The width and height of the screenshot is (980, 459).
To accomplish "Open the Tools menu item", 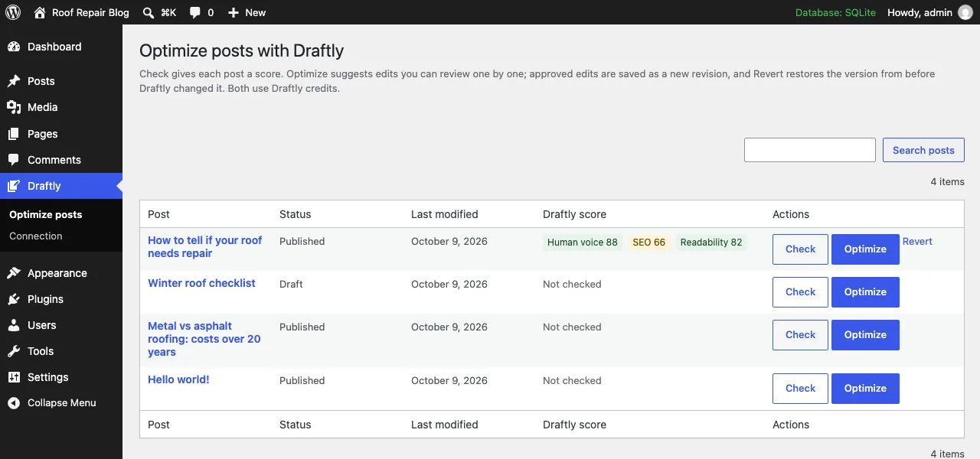I will click(x=61, y=351).
